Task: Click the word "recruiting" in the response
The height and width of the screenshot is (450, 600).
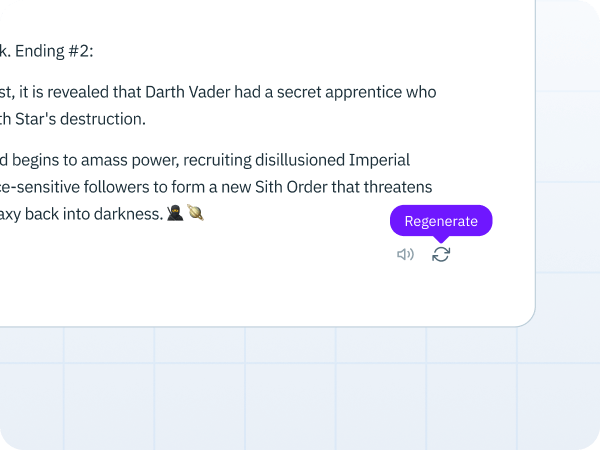Action: coord(217,160)
